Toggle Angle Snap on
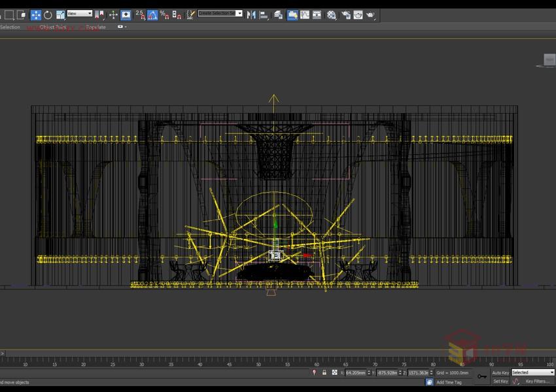Image resolution: width=556 pixels, height=392 pixels. (x=151, y=12)
